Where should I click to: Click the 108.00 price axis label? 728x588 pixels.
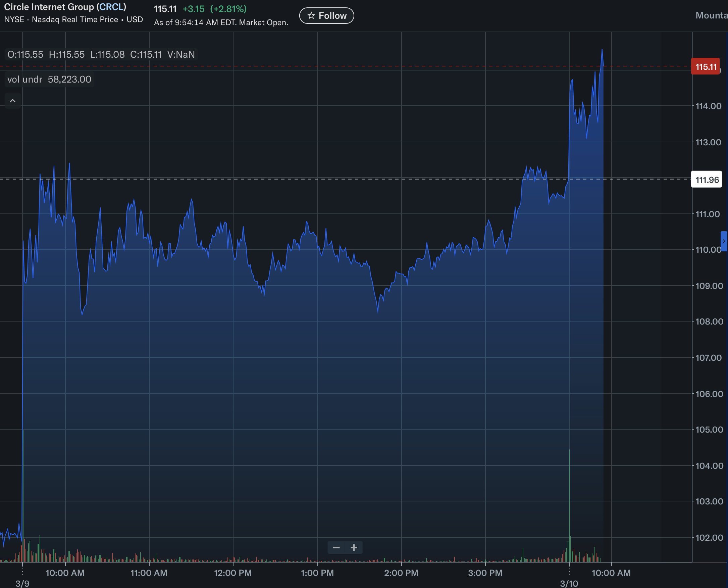pos(709,322)
